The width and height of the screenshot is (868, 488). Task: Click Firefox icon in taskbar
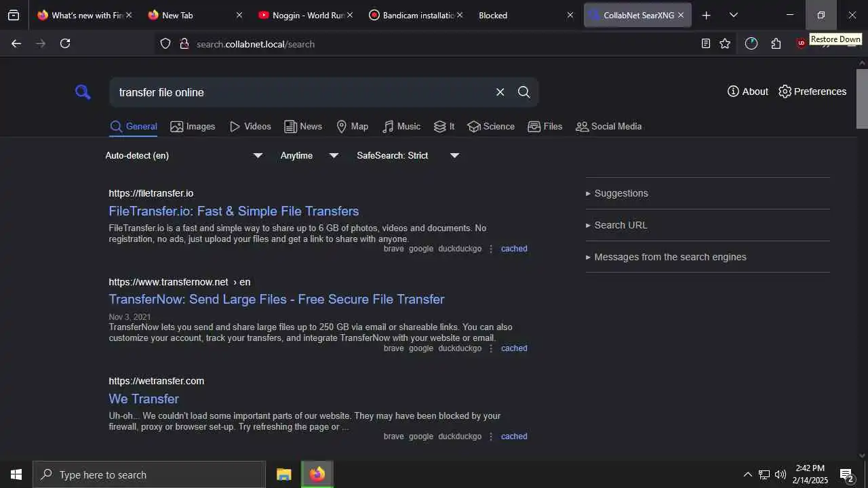[x=317, y=474]
